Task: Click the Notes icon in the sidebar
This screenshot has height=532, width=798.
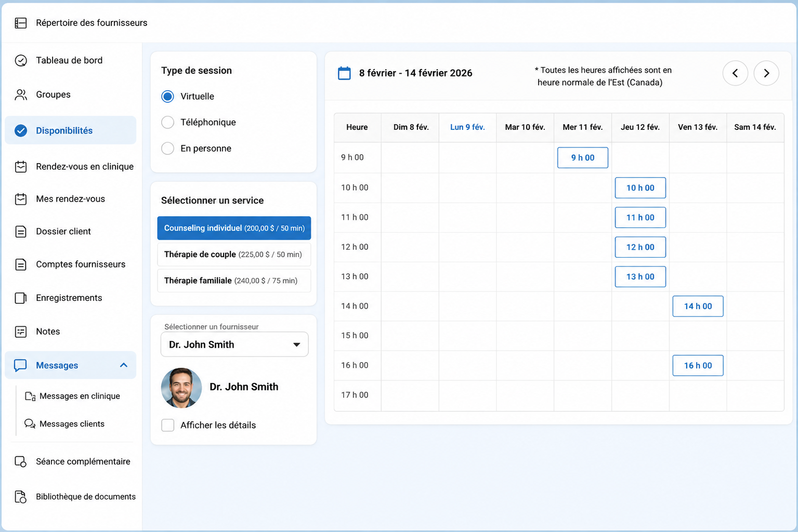Action: point(21,331)
